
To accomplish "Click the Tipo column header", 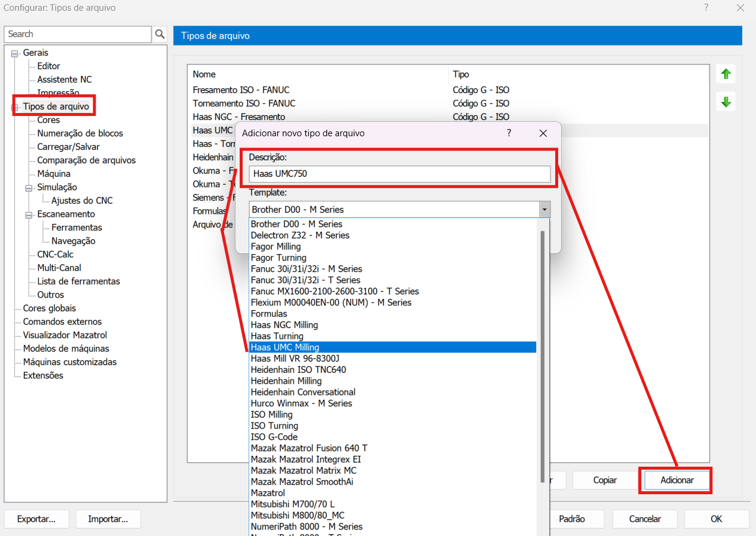I will click(579, 75).
